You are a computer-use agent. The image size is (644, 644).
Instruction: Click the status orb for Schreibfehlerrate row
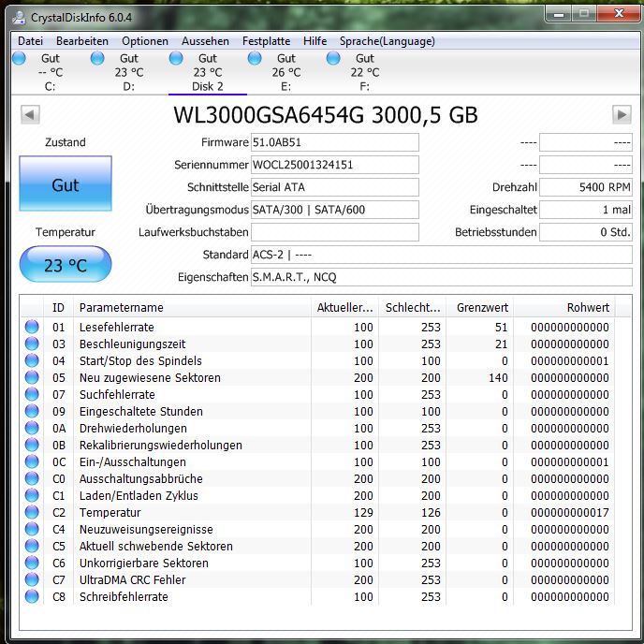tap(32, 596)
